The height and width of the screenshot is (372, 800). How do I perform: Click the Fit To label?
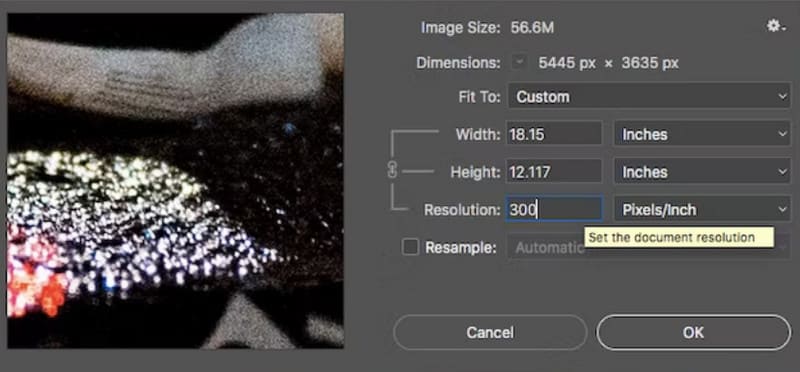coord(478,96)
